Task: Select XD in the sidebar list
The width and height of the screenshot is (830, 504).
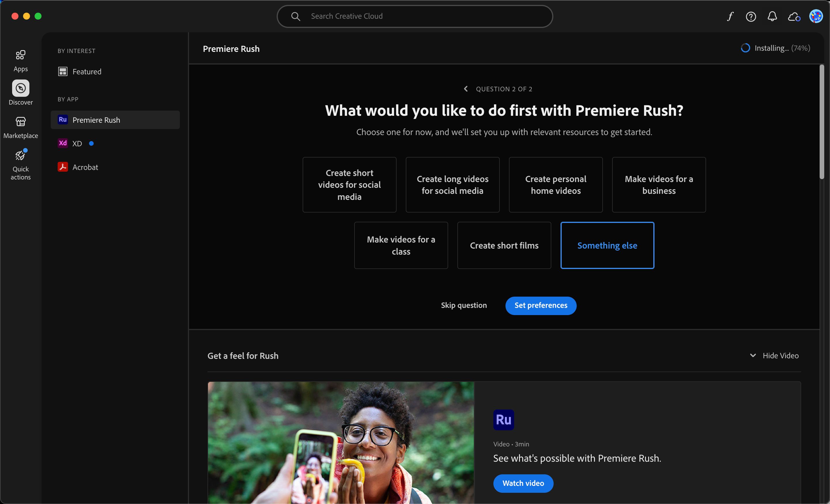Action: click(115, 143)
